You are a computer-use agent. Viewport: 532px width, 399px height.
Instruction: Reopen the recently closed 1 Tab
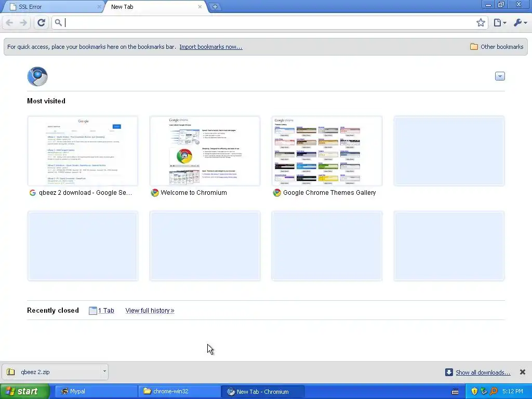point(101,311)
